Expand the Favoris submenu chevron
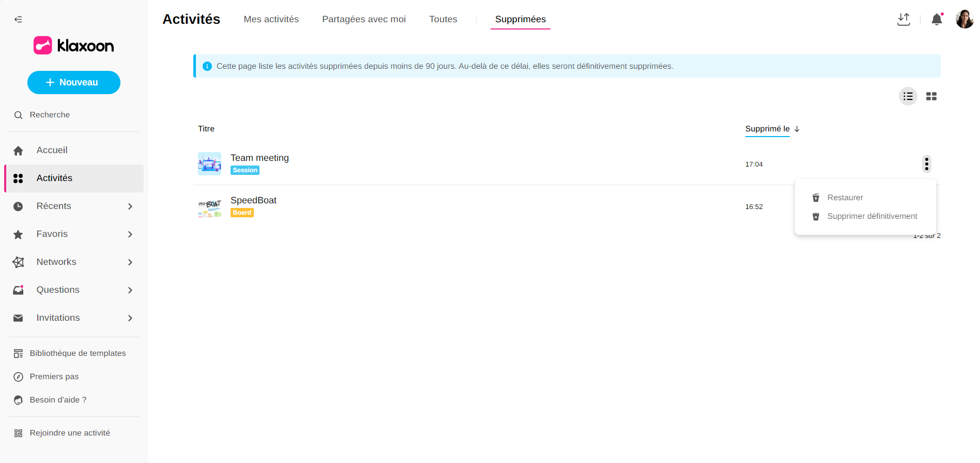The image size is (980, 463). 130,234
